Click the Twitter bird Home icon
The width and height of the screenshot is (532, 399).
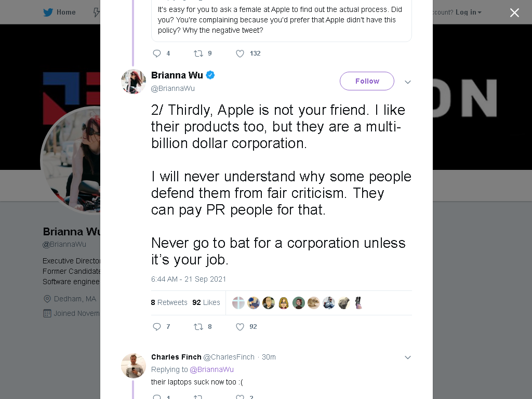coord(48,12)
